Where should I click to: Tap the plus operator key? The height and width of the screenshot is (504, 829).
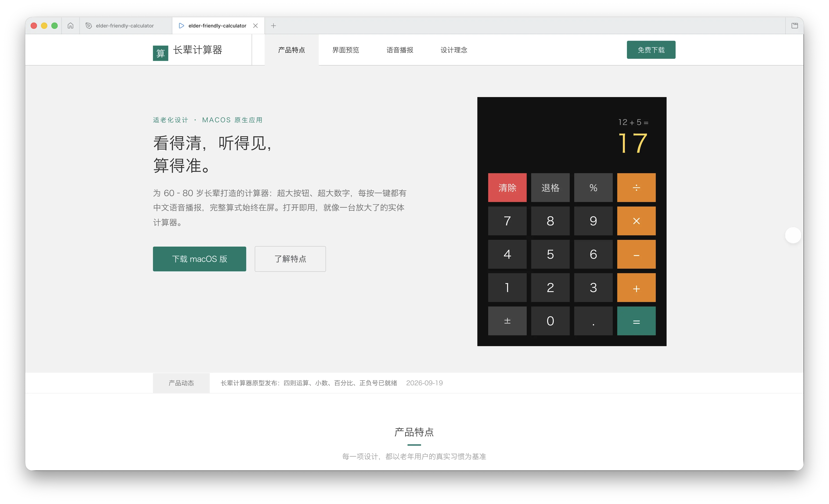click(636, 287)
